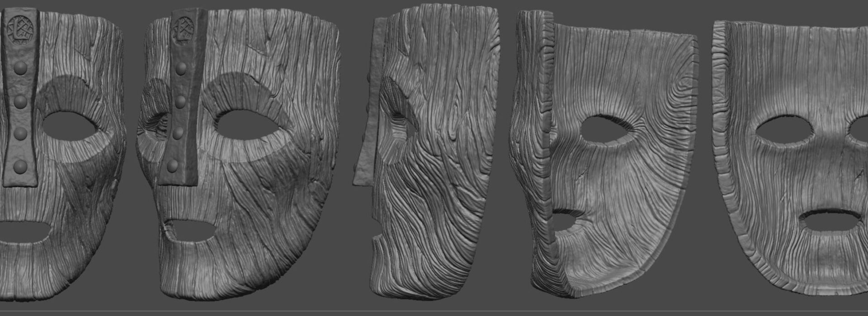Image resolution: width=868 pixels, height=316 pixels.
Task: Click the bottom rivet on the leftmost mask's strap
Action: [20, 167]
